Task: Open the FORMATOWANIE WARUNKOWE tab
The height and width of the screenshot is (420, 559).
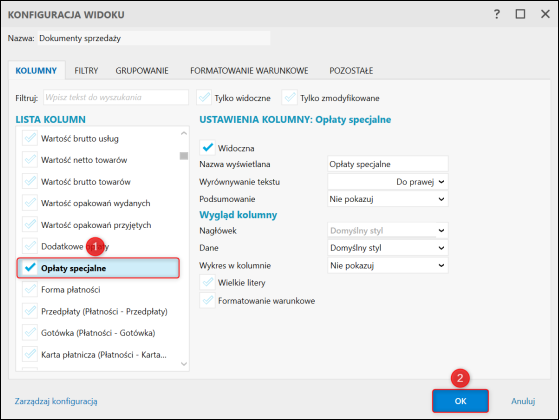Action: [x=249, y=71]
